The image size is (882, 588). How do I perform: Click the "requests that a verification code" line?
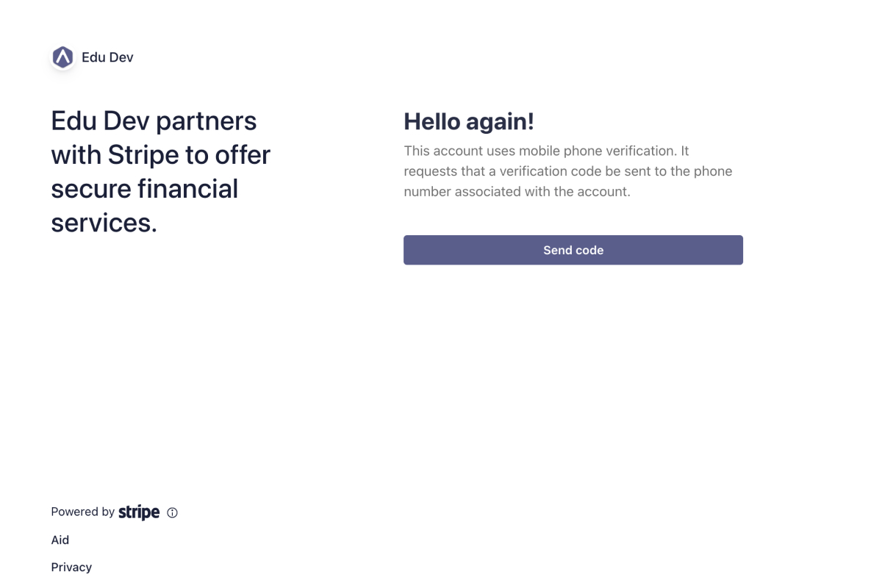pyautogui.click(x=514, y=171)
